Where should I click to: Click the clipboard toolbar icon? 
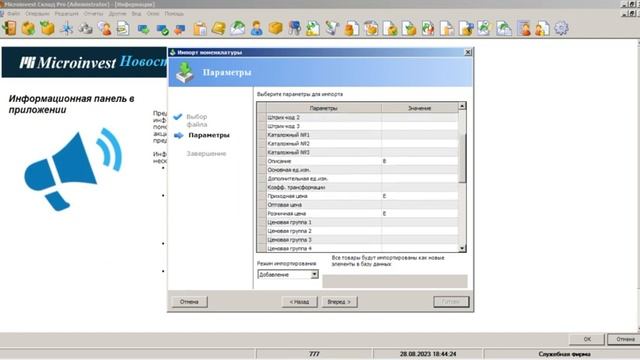click(200, 29)
